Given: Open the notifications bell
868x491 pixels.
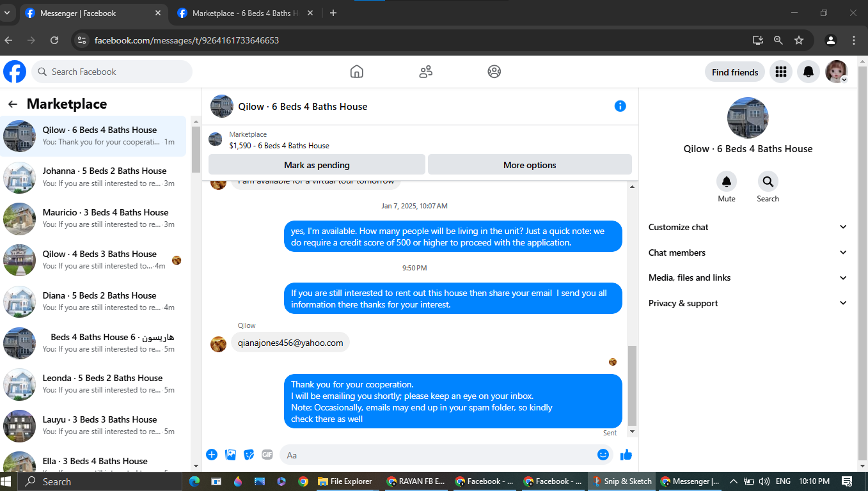Looking at the screenshot, I should [809, 72].
